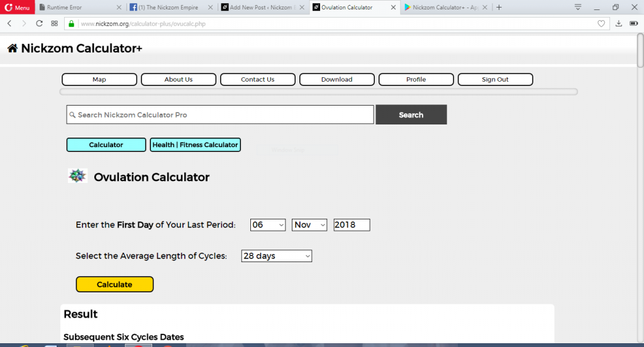Click the Sign Out button
The height and width of the screenshot is (347, 644).
point(496,79)
